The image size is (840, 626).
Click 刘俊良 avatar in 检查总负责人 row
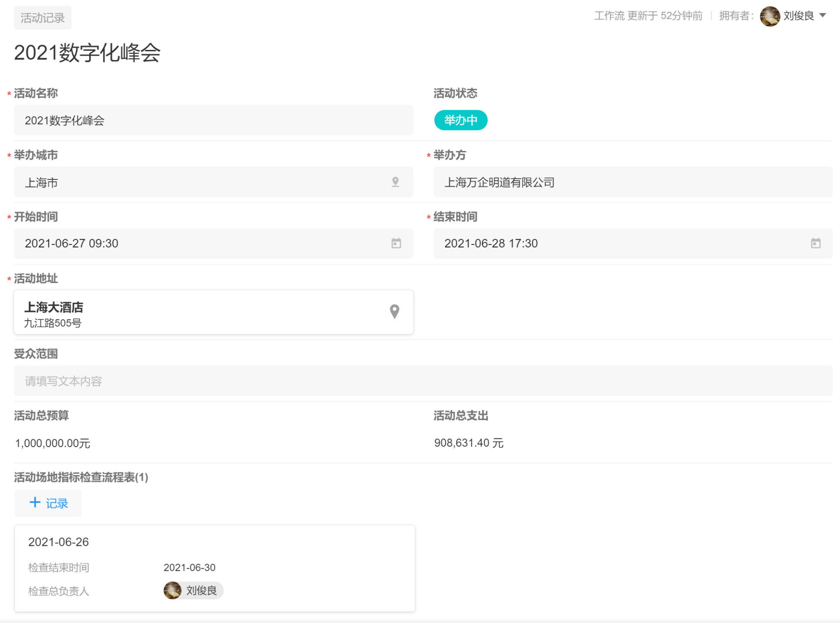[x=172, y=591]
